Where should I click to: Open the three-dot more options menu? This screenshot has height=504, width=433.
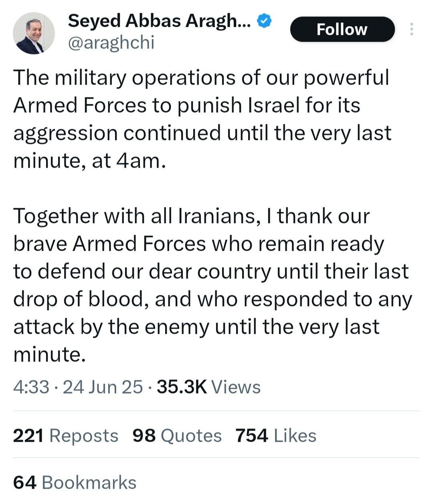point(411,29)
